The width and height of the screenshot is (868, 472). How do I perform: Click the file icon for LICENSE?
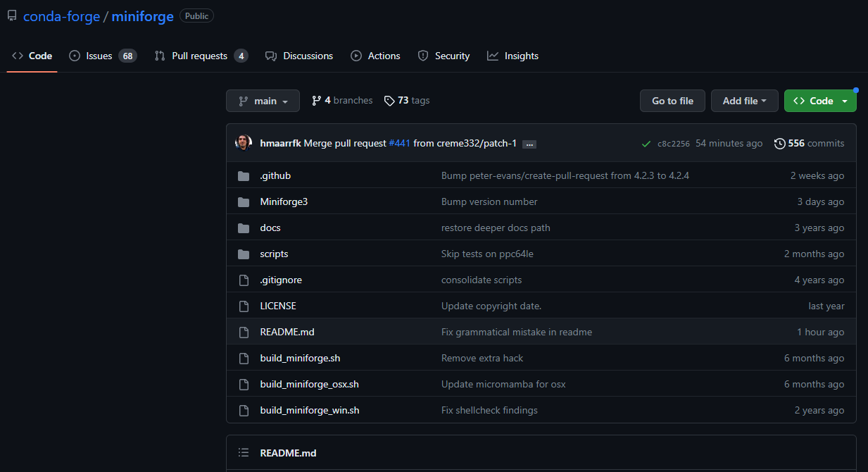click(x=244, y=306)
